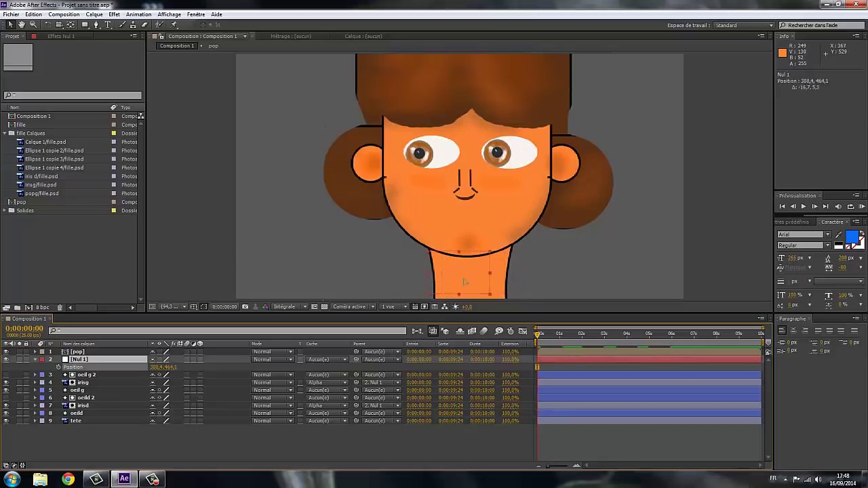This screenshot has width=868, height=488.
Task: Play the preview in the Prévisualisation panel
Action: [803, 206]
